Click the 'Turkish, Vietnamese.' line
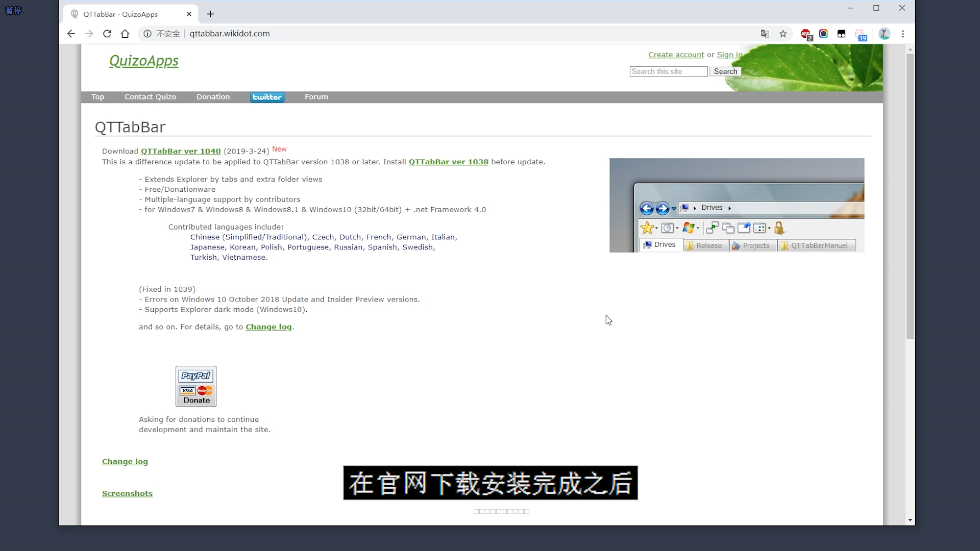The height and width of the screenshot is (551, 980). [229, 258]
